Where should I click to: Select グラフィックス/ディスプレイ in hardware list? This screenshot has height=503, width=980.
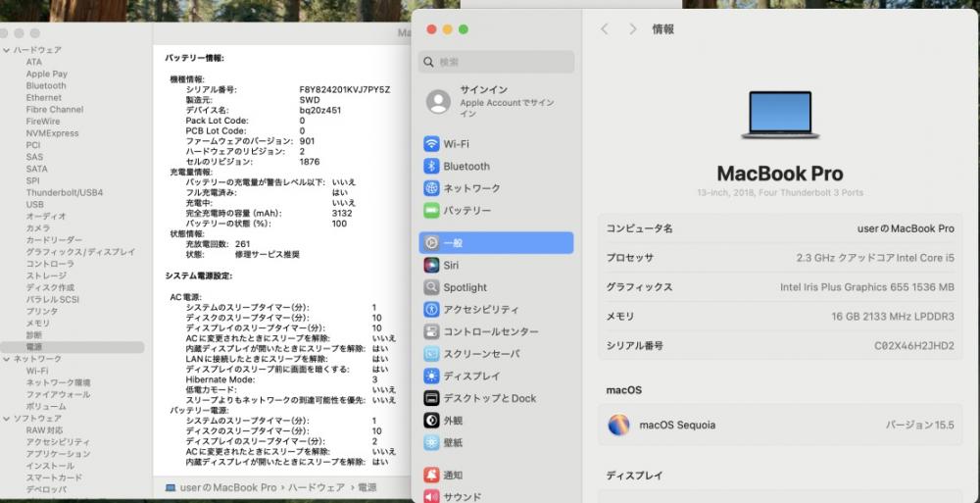pos(80,252)
